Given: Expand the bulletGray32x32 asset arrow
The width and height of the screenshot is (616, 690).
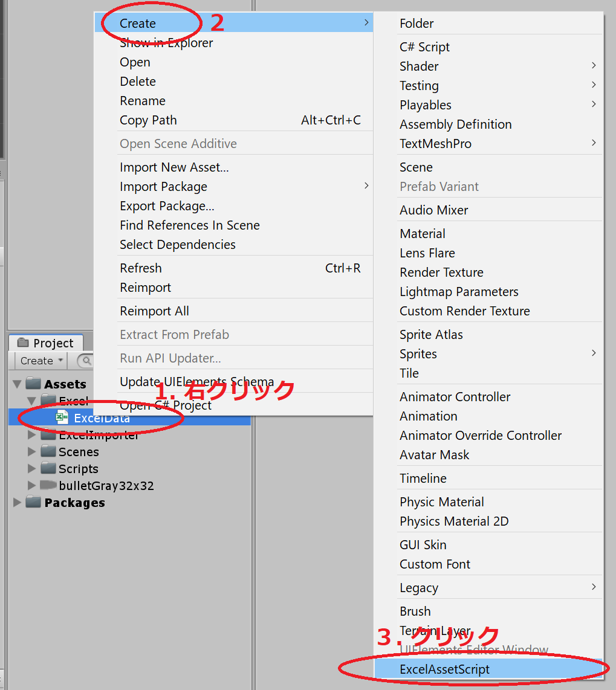Looking at the screenshot, I should tap(31, 485).
